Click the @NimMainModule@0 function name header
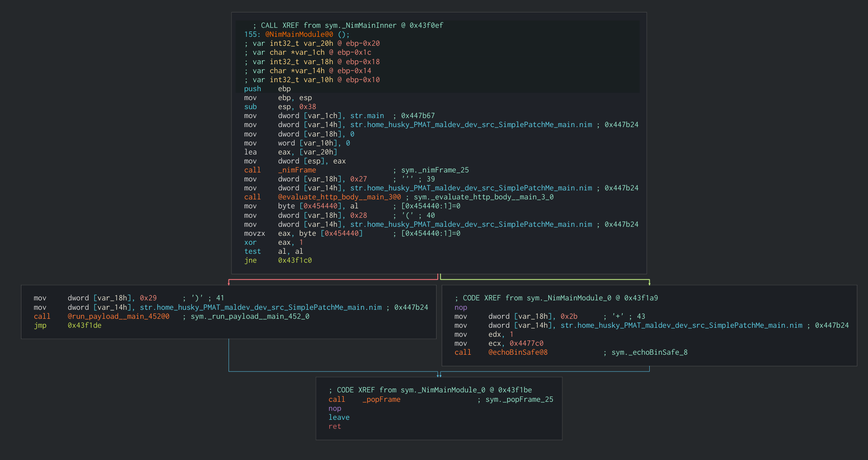This screenshot has height=460, width=868. 299,34
